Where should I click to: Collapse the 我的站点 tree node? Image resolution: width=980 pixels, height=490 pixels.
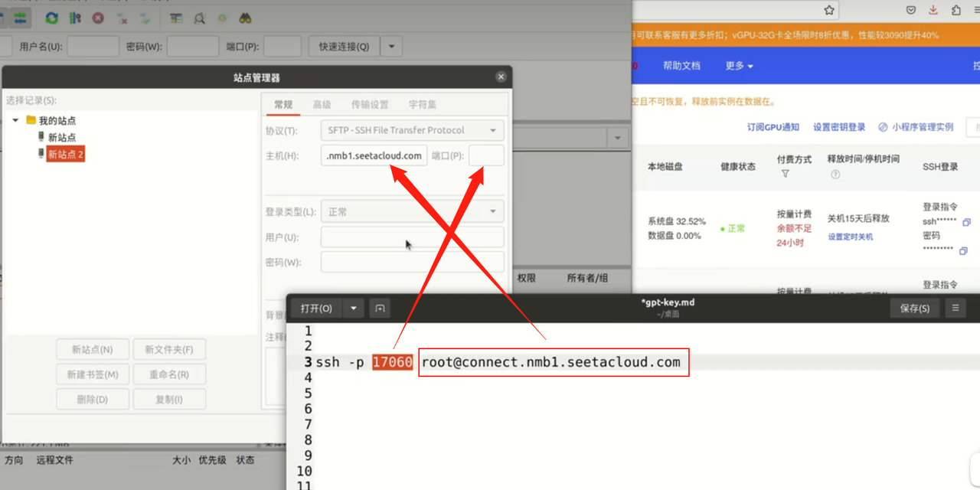(15, 121)
